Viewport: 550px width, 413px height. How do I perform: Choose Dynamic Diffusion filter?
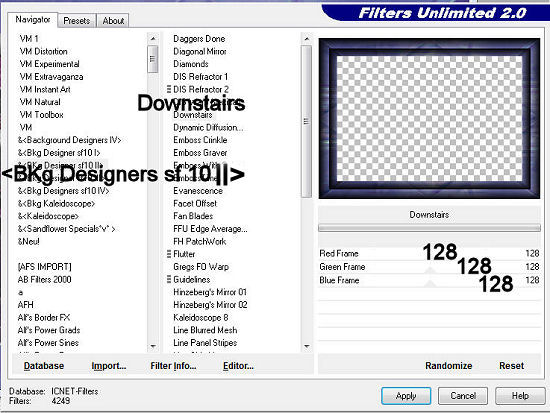tap(208, 127)
